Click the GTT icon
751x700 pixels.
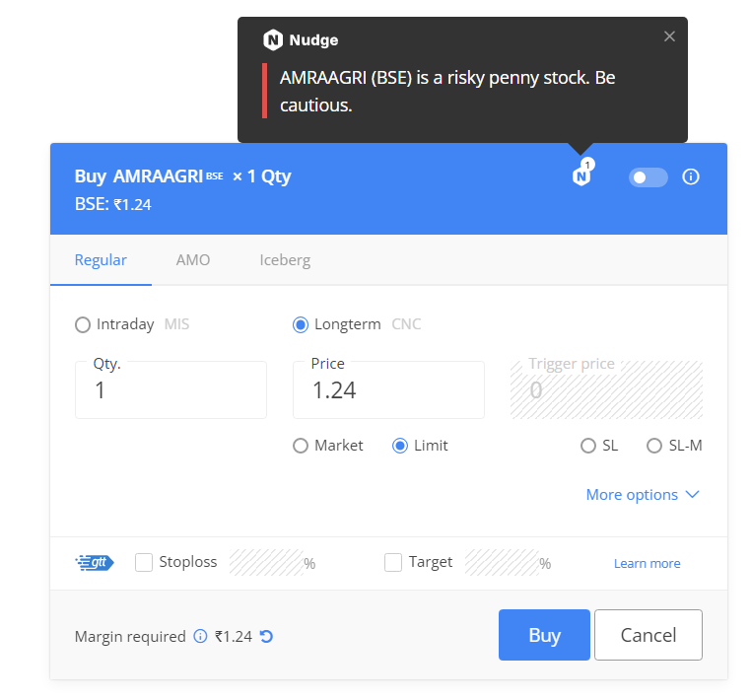click(95, 562)
